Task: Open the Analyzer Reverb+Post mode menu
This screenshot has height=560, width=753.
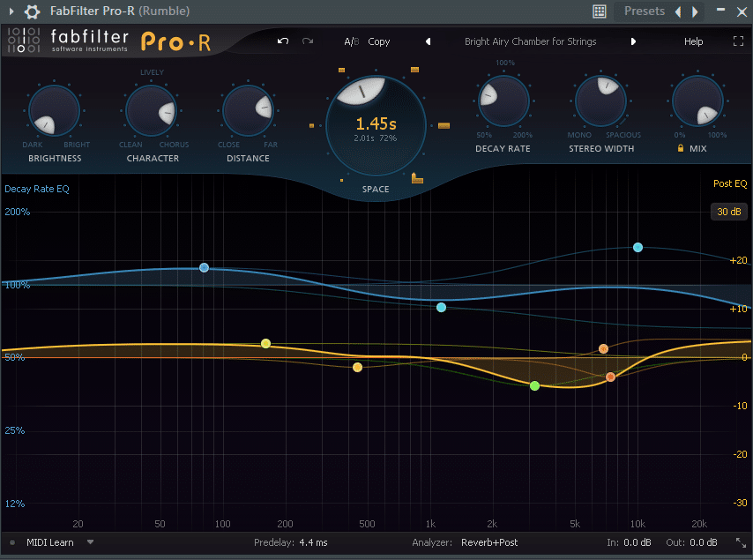Action: click(489, 542)
